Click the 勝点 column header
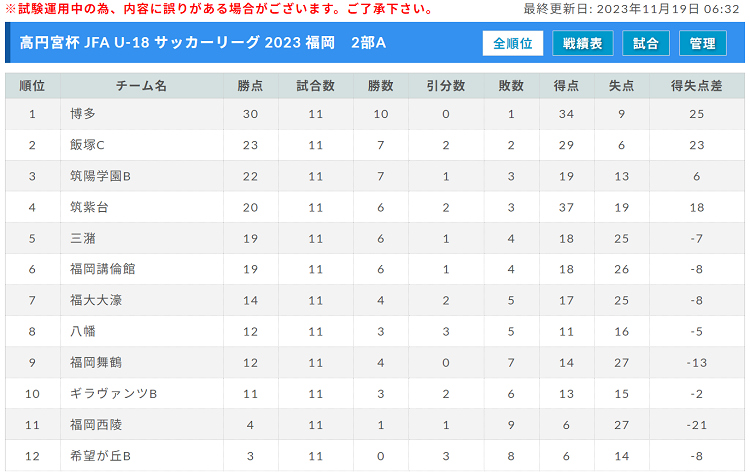 [x=250, y=86]
